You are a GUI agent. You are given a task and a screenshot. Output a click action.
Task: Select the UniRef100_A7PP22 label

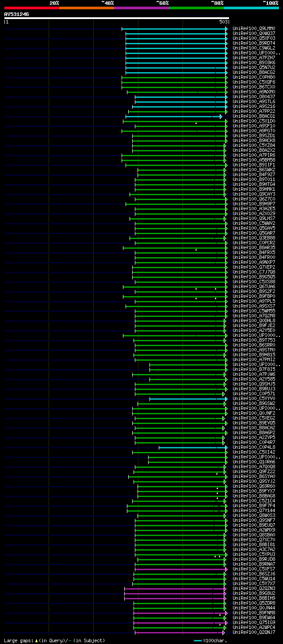point(254,111)
